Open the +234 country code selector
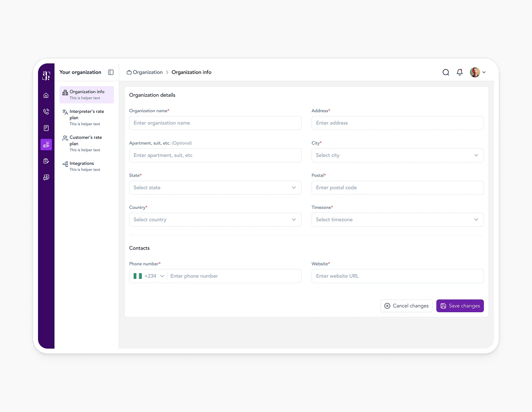Viewport: 532px width, 412px height. point(148,276)
